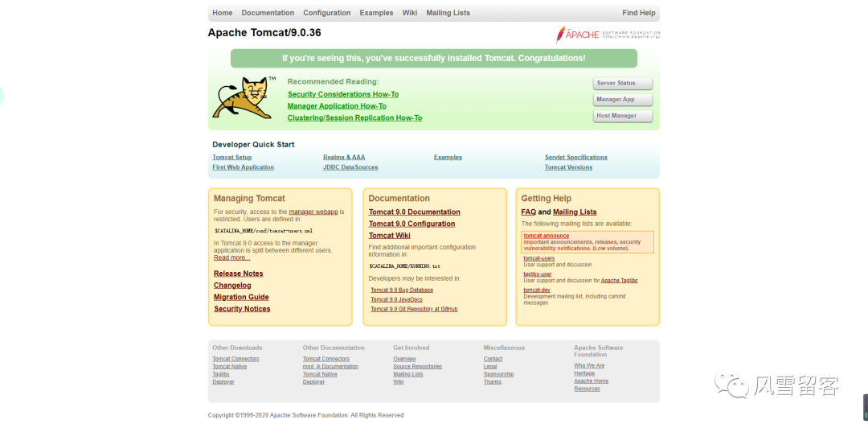The width and height of the screenshot is (868, 424).
Task: Go to Configuration in the top navigation bar
Action: [326, 13]
